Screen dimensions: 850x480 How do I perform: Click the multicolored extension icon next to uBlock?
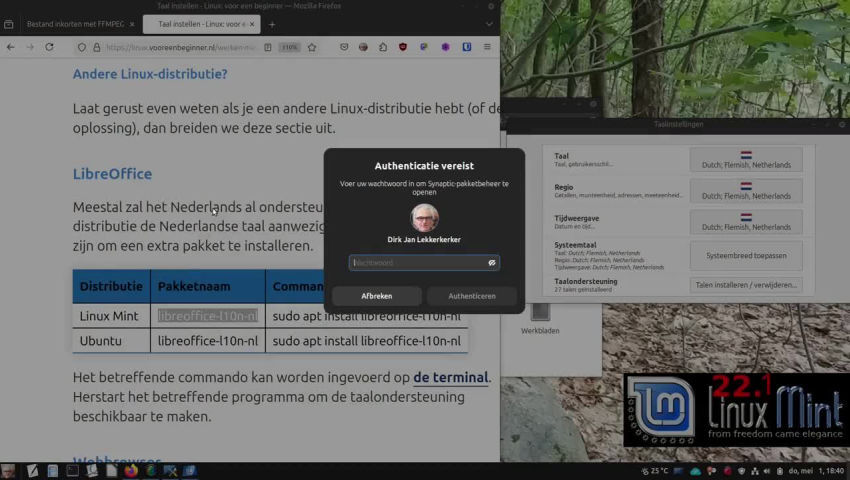[x=423, y=47]
